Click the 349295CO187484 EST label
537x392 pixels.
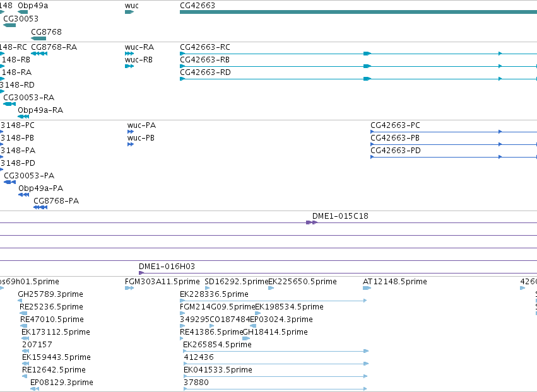click(x=215, y=320)
